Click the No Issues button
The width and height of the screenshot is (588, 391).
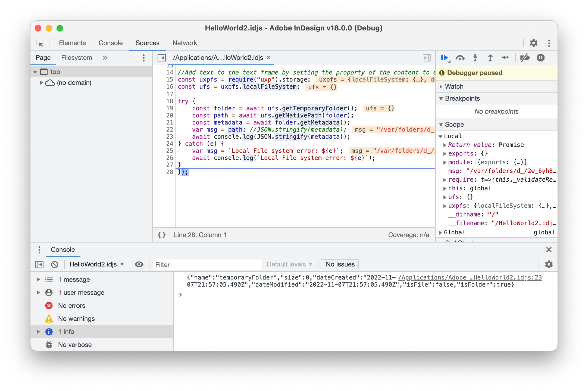pyautogui.click(x=340, y=264)
